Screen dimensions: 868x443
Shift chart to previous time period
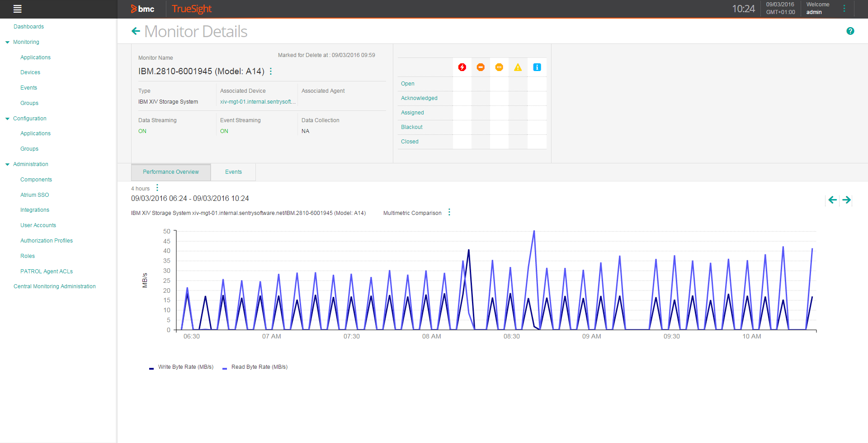[x=832, y=200]
